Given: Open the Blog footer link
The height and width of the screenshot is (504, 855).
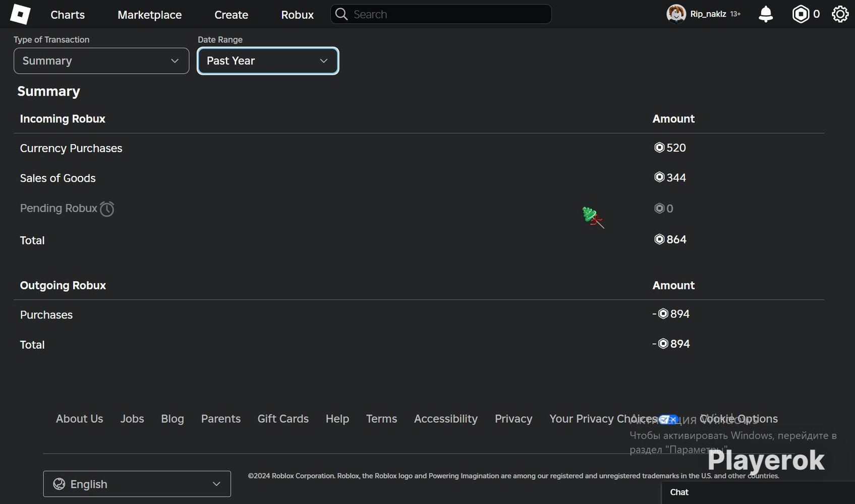Looking at the screenshot, I should [173, 419].
